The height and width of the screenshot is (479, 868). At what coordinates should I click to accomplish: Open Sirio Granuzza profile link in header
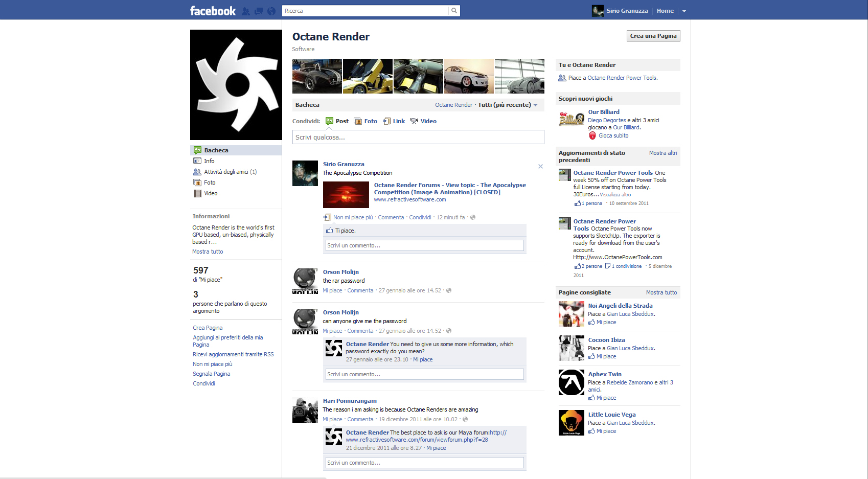pos(627,11)
